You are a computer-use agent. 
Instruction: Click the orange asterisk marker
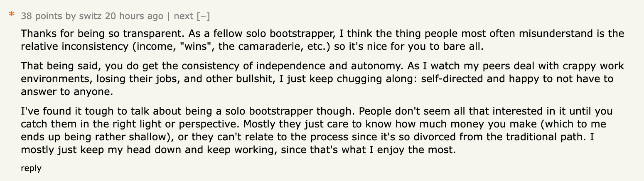click(x=12, y=15)
